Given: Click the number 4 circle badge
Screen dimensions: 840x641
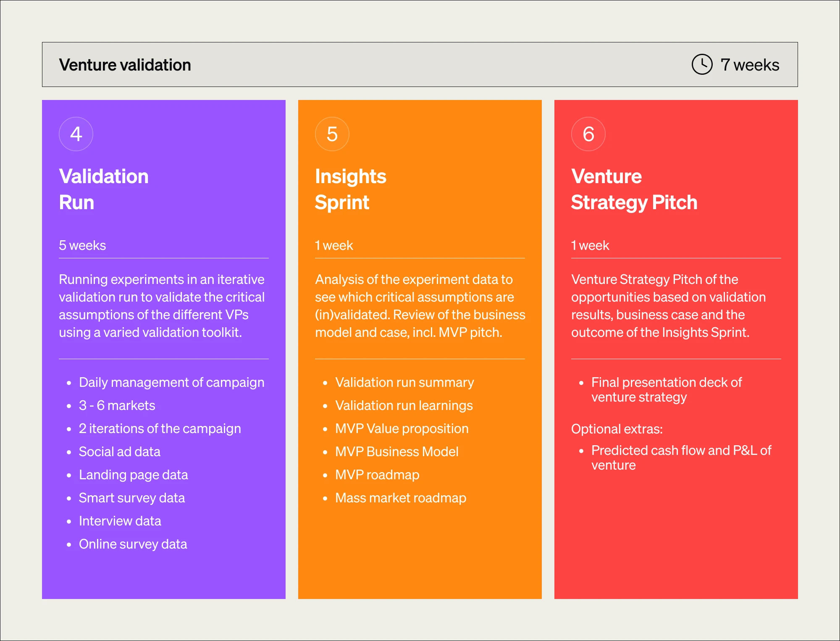Looking at the screenshot, I should click(76, 134).
